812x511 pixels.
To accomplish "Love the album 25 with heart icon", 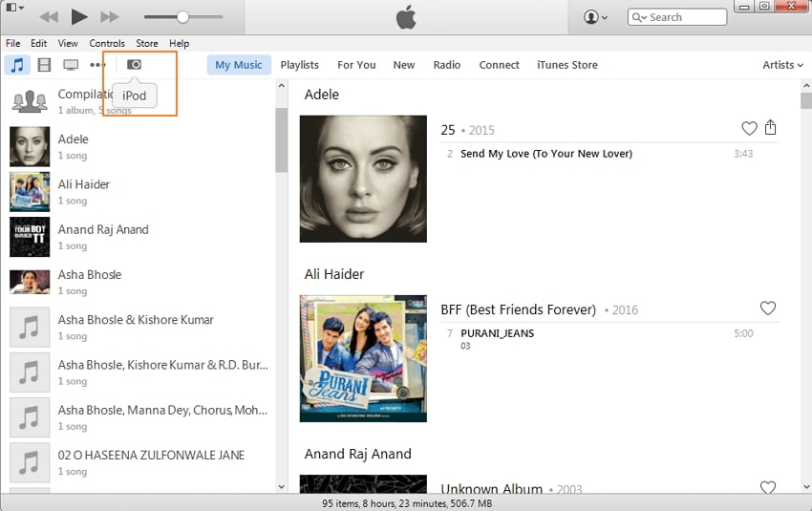I will pyautogui.click(x=749, y=128).
